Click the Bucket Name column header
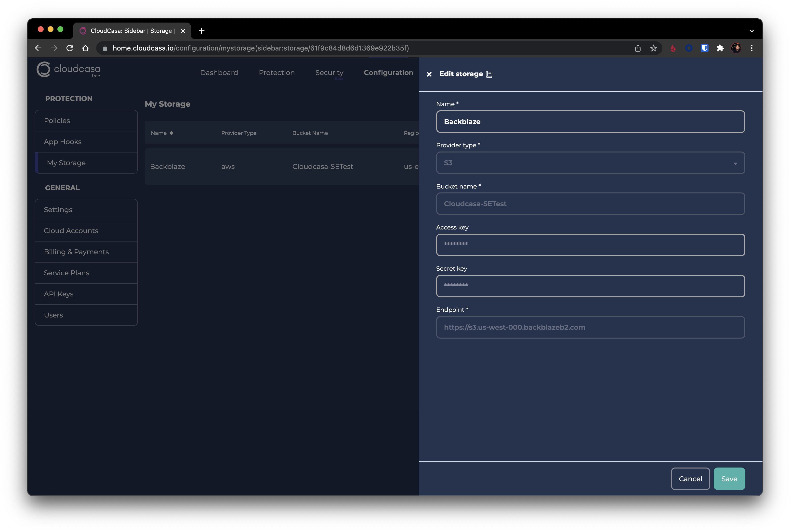Viewport: 790px width, 532px height. (x=310, y=133)
